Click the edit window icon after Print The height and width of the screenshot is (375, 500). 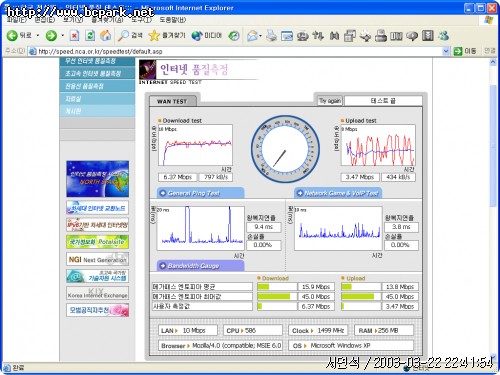(287, 36)
